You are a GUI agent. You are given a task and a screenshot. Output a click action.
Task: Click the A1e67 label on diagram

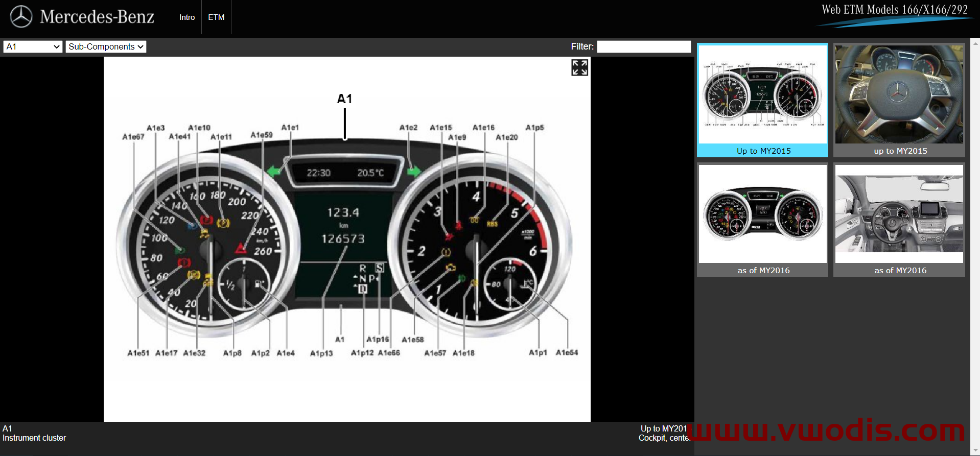(x=133, y=137)
